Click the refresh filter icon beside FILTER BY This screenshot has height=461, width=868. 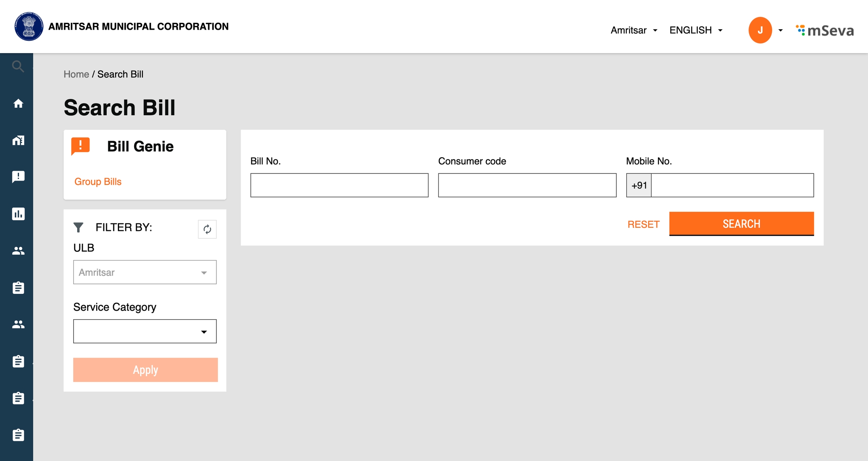pos(207,229)
